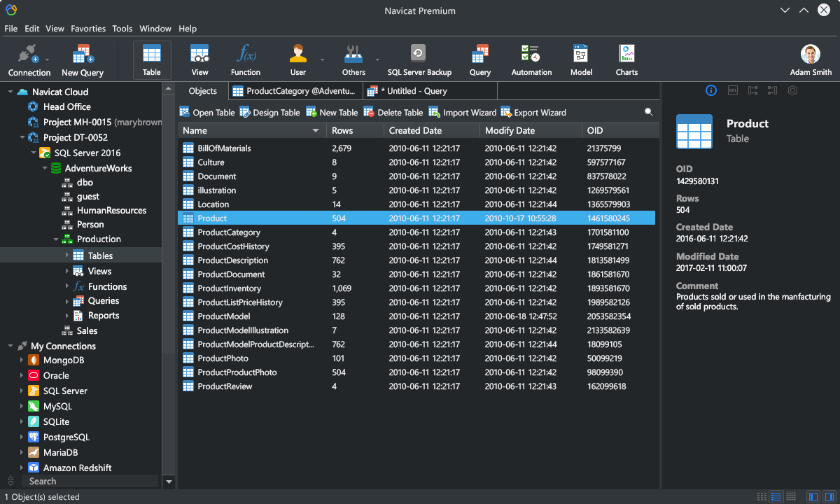Click the Adam Smith profile avatar

[811, 55]
